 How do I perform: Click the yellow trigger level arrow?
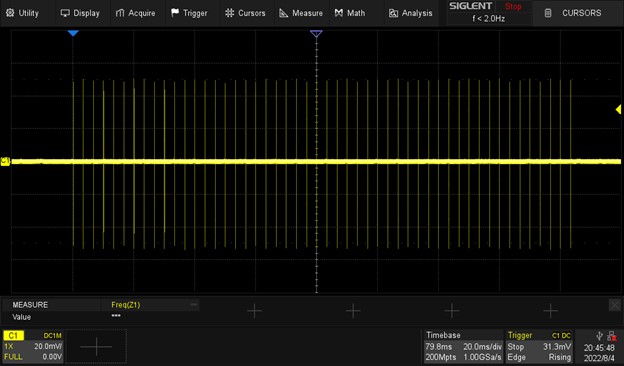pyautogui.click(x=618, y=109)
